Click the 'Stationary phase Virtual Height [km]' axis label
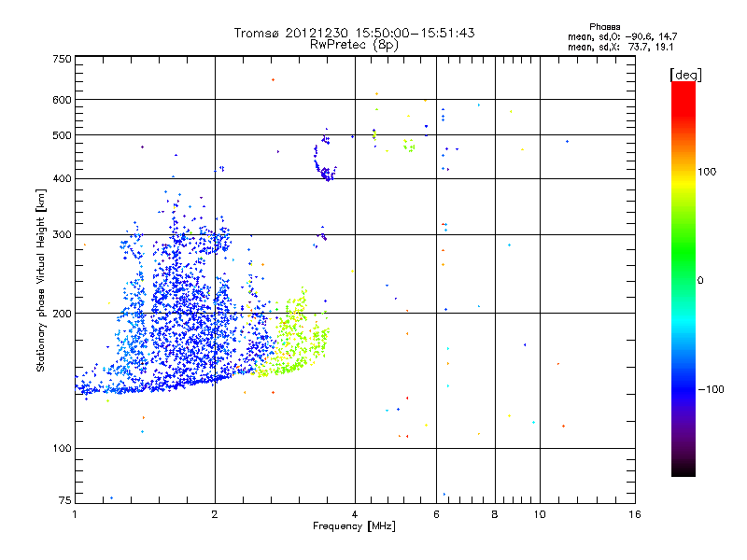 point(40,280)
